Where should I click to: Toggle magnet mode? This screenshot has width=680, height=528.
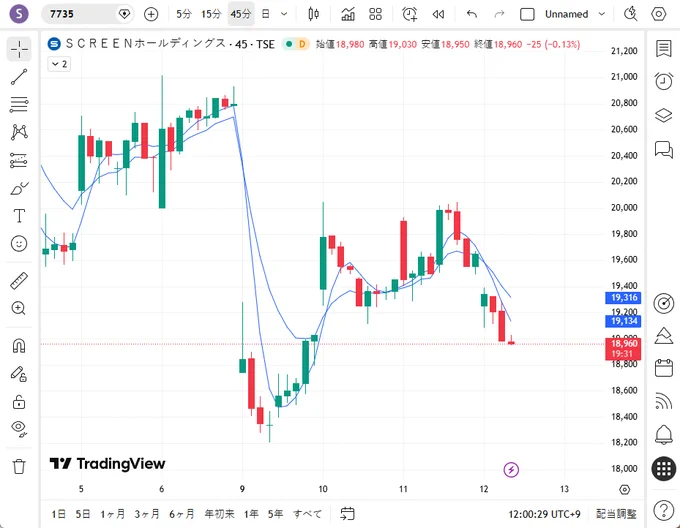(x=19, y=345)
